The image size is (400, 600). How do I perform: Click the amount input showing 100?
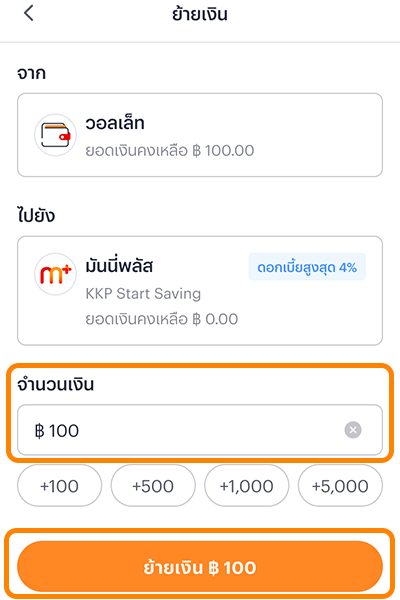pos(200,430)
